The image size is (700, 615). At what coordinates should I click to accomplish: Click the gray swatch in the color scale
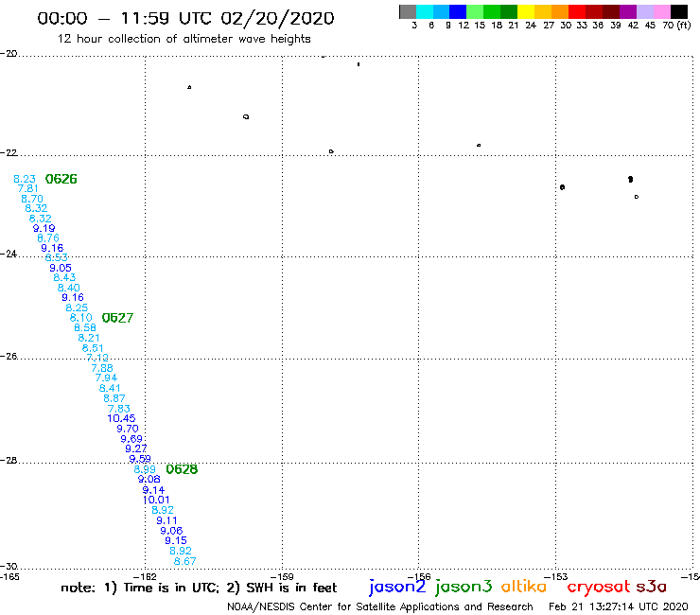pos(408,11)
